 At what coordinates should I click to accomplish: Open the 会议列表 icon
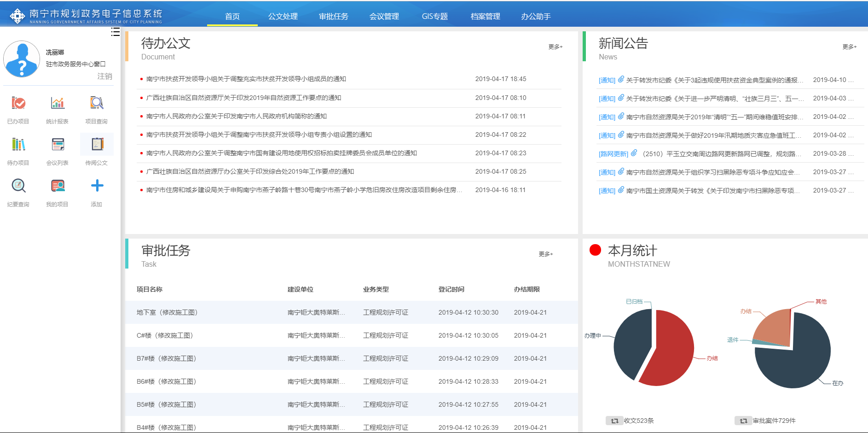58,145
